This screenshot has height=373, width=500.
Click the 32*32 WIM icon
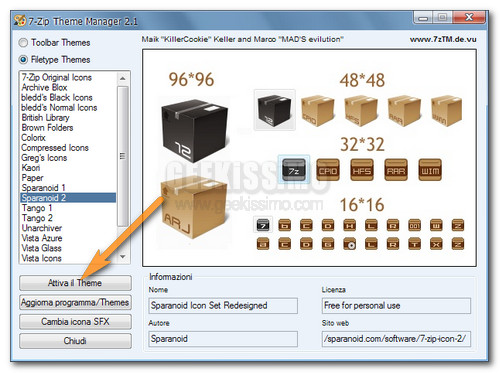[430, 169]
